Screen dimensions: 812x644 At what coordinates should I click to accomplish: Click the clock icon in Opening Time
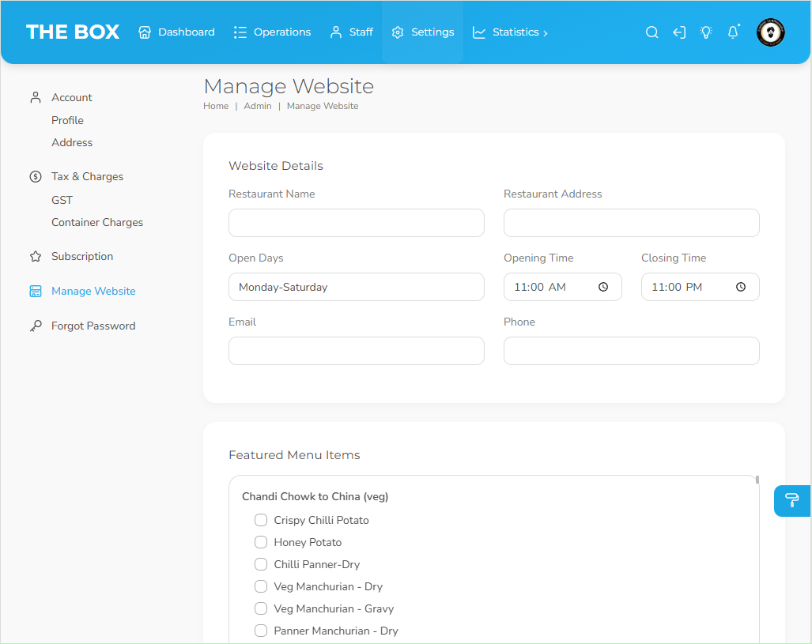coord(603,287)
